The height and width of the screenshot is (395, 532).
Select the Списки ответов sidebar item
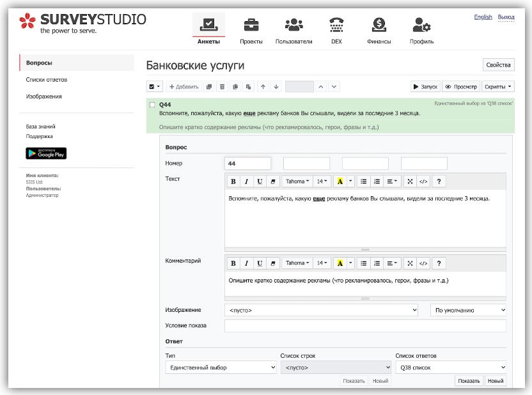(x=47, y=80)
